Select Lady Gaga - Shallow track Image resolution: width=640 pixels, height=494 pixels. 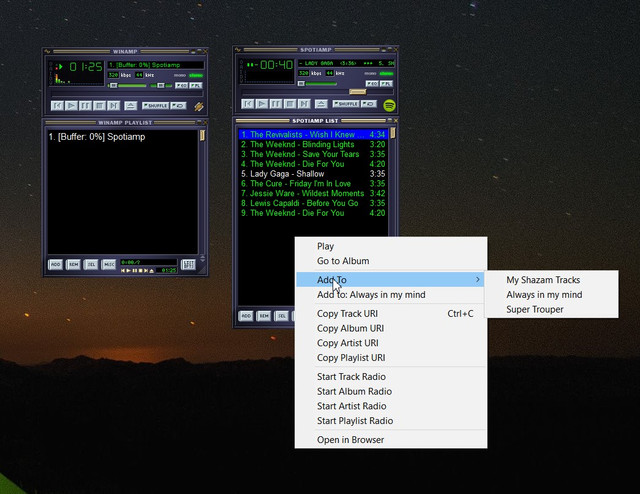click(313, 174)
